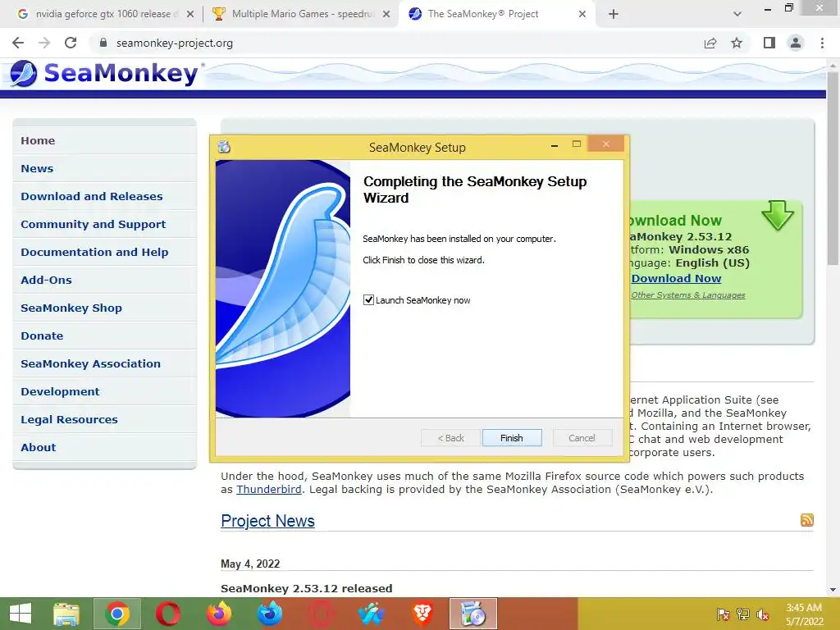Screen dimensions: 840x630
Task: Click Other Systems & Languages link
Action: [x=688, y=294]
